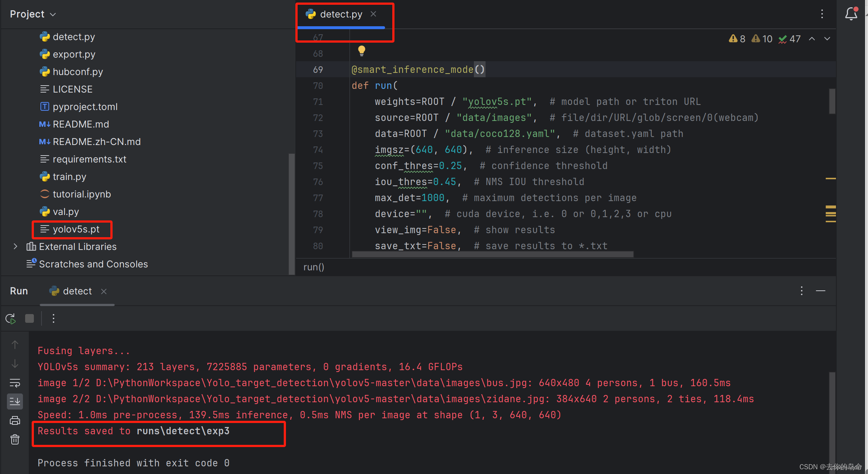Screen dimensions: 868x474
Task: Show the 8 warnings indicator
Action: pyautogui.click(x=737, y=39)
